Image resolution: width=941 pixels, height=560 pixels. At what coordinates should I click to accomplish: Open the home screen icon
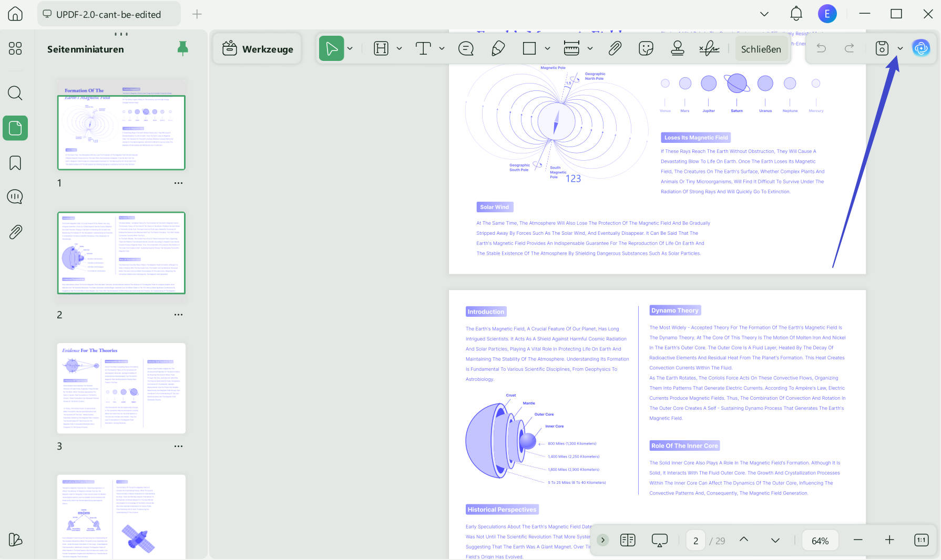15,14
